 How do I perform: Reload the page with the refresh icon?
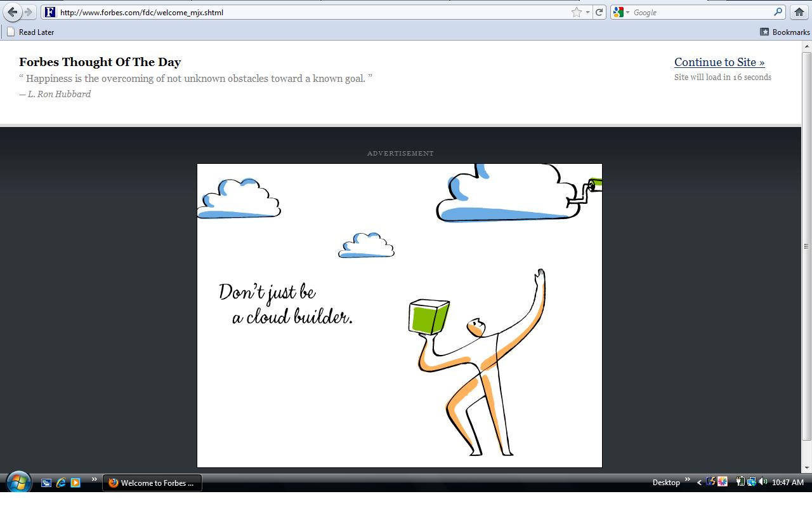(x=599, y=12)
